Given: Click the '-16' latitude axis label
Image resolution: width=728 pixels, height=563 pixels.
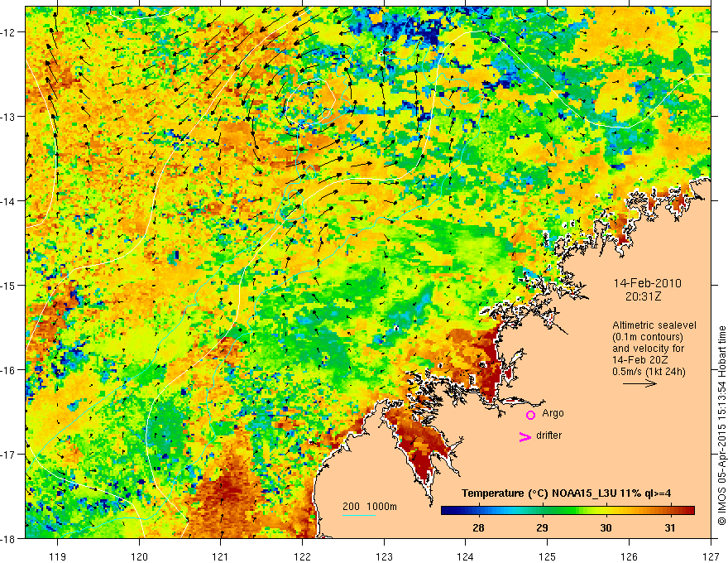Looking at the screenshot, I should click(7, 370).
